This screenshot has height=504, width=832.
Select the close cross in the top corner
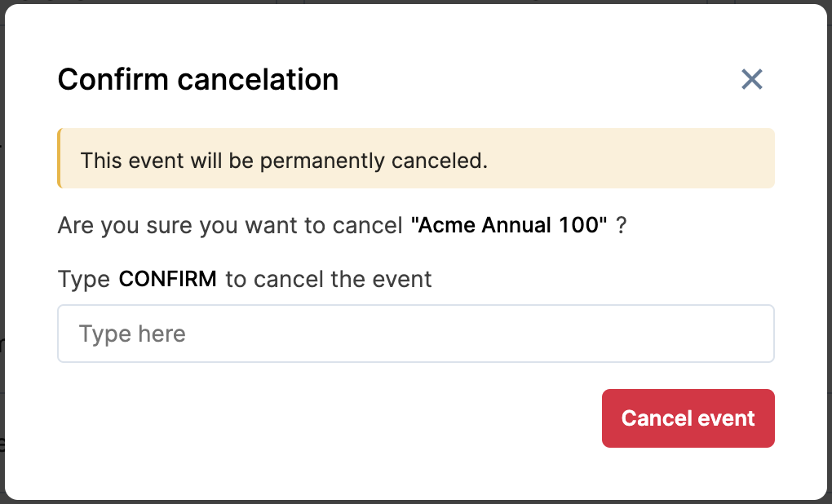pos(751,79)
